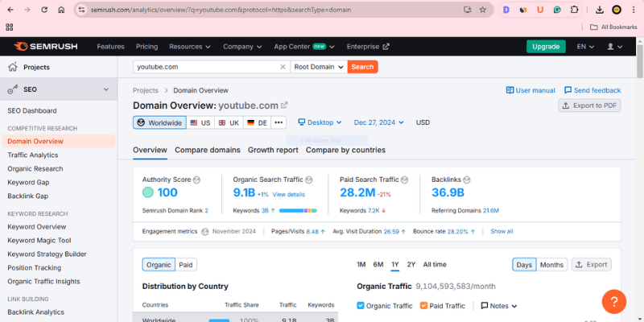Open User manual link
Viewport: 644px width, 322px height.
530,90
